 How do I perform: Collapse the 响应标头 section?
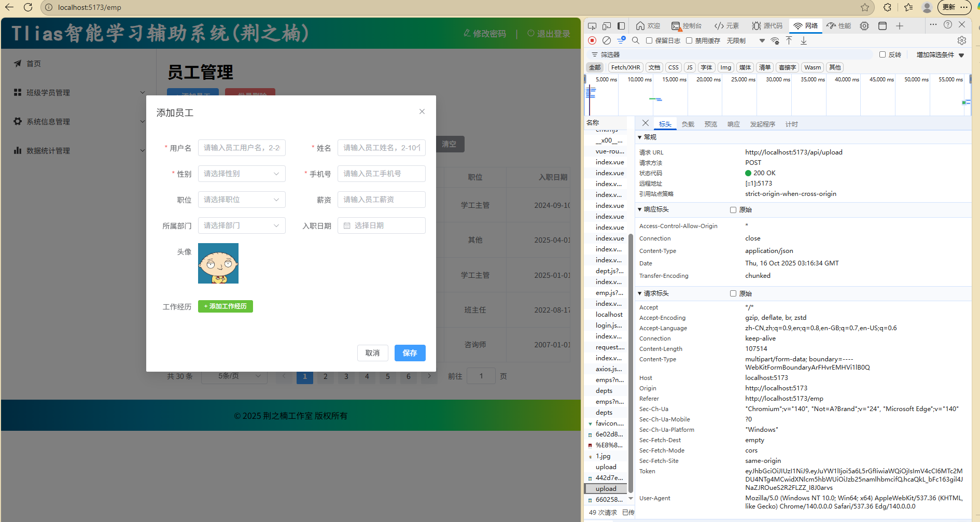tap(640, 209)
